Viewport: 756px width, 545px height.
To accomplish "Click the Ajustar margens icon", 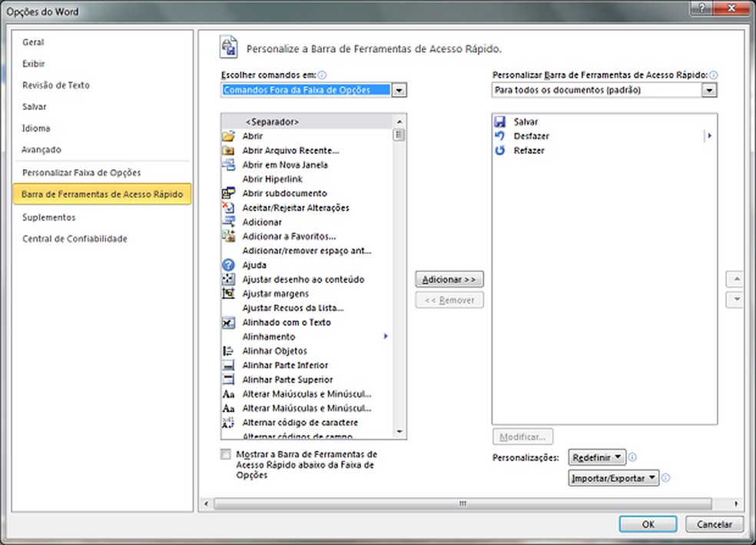I will click(x=228, y=294).
